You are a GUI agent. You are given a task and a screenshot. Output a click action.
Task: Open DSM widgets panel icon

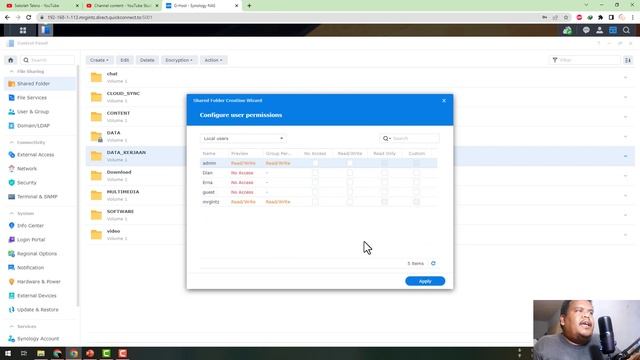click(x=613, y=30)
